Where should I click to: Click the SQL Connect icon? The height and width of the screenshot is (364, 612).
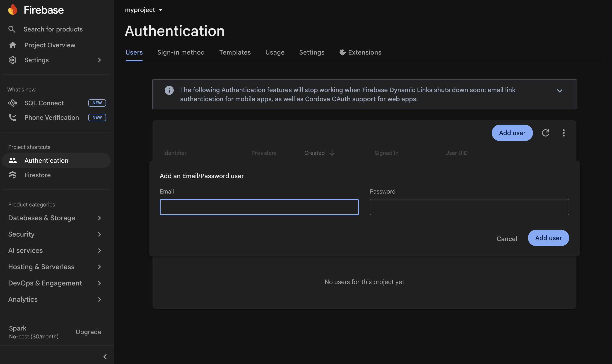(x=12, y=103)
